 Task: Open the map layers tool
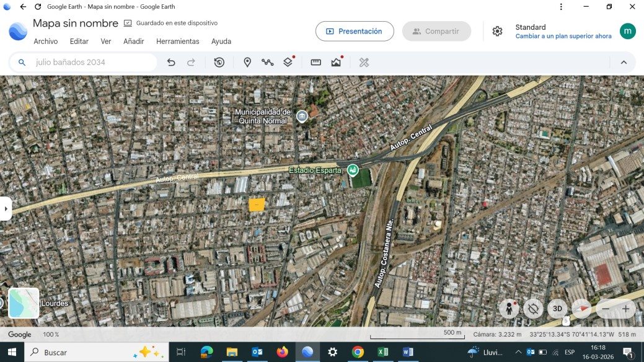[x=288, y=61]
